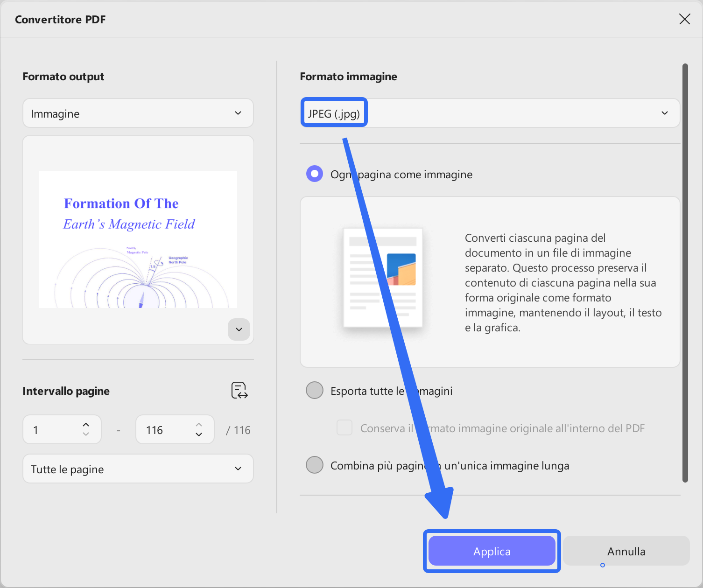Open the Tutte le pagine dropdown
Viewport: 703px width, 588px height.
click(138, 469)
